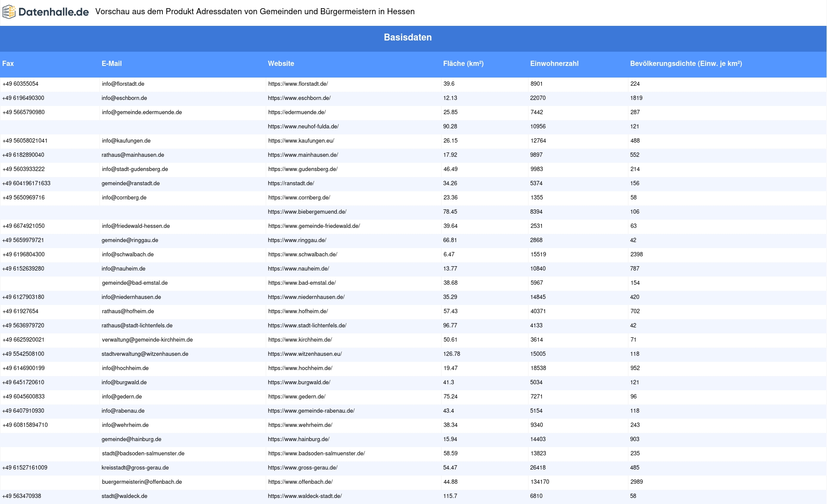Image resolution: width=827 pixels, height=504 pixels.
Task: Click email gemeinde@ringgau.de
Action: click(130, 240)
